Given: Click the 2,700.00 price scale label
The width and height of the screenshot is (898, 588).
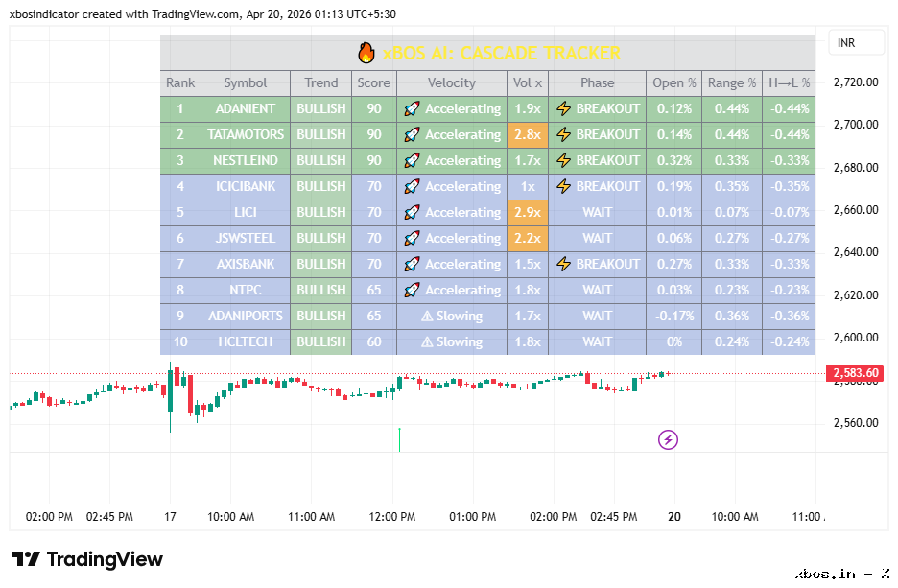Looking at the screenshot, I should pyautogui.click(x=856, y=125).
